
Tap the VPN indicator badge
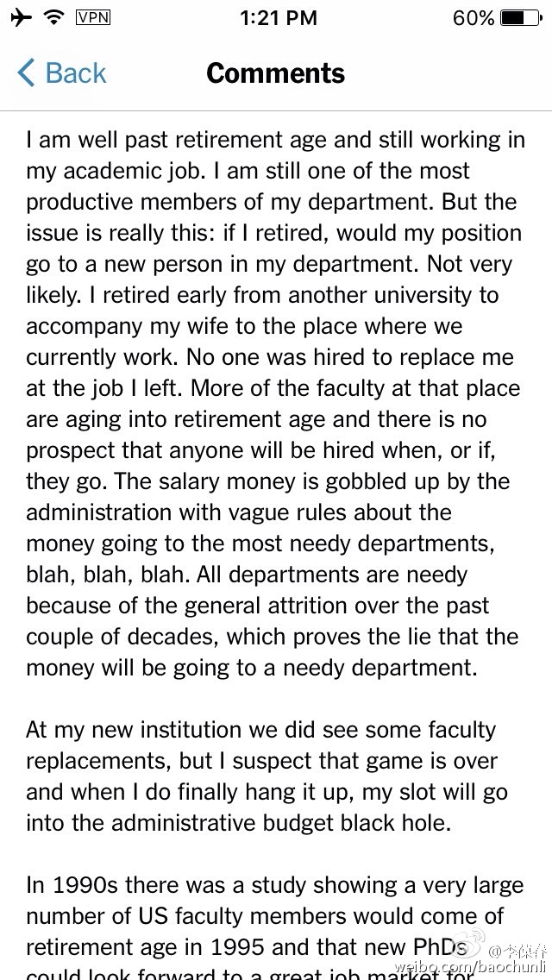[x=92, y=17]
